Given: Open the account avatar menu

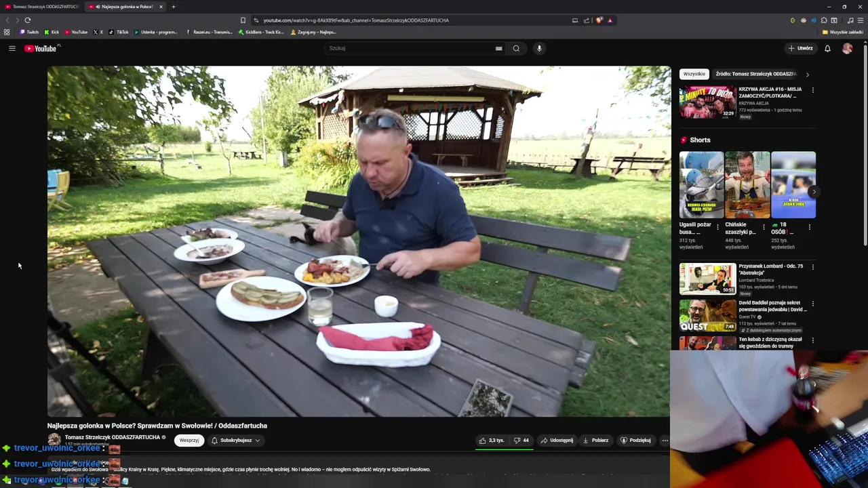Looking at the screenshot, I should pos(847,48).
